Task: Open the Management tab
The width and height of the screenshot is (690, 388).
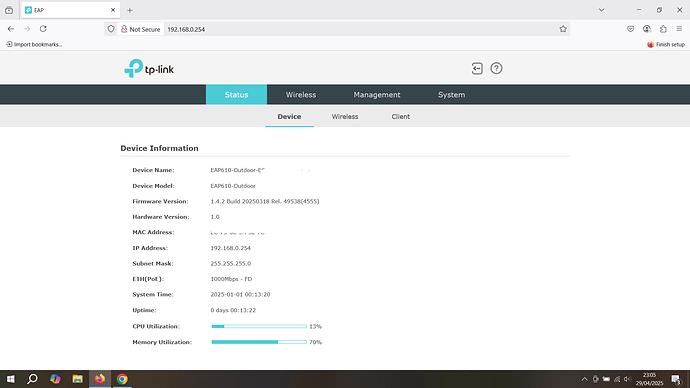Action: [x=377, y=95]
